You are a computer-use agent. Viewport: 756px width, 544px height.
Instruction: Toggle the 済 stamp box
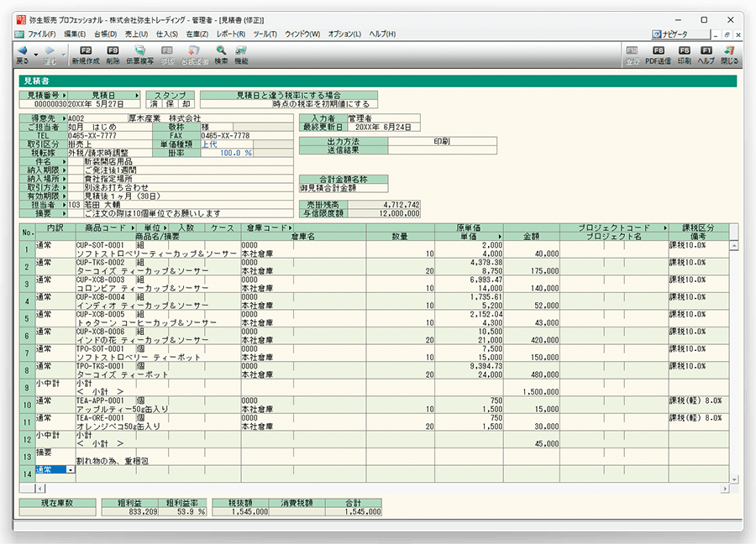tap(154, 104)
